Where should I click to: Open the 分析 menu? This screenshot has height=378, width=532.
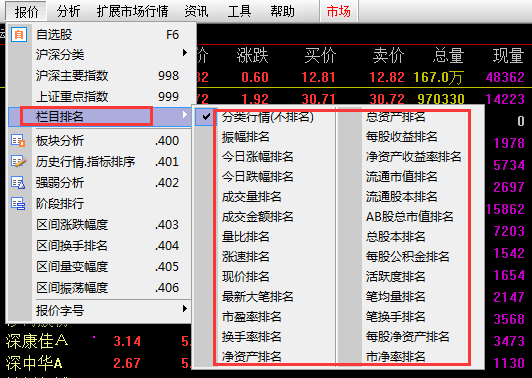[x=68, y=12]
